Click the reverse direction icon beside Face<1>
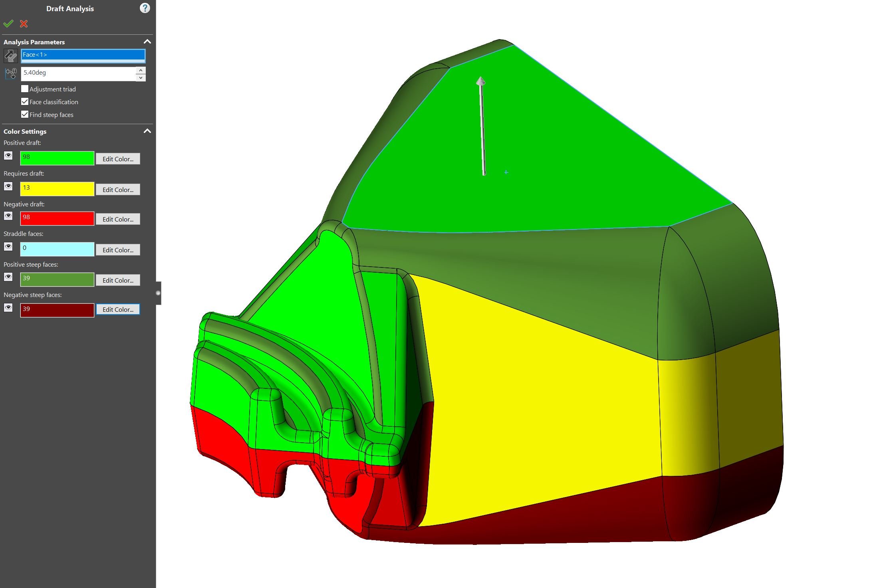The width and height of the screenshot is (877, 588). pyautogui.click(x=11, y=56)
